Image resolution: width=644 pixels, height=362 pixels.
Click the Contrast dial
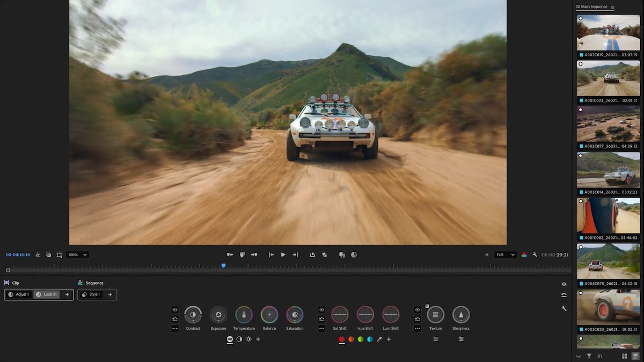coord(193,315)
